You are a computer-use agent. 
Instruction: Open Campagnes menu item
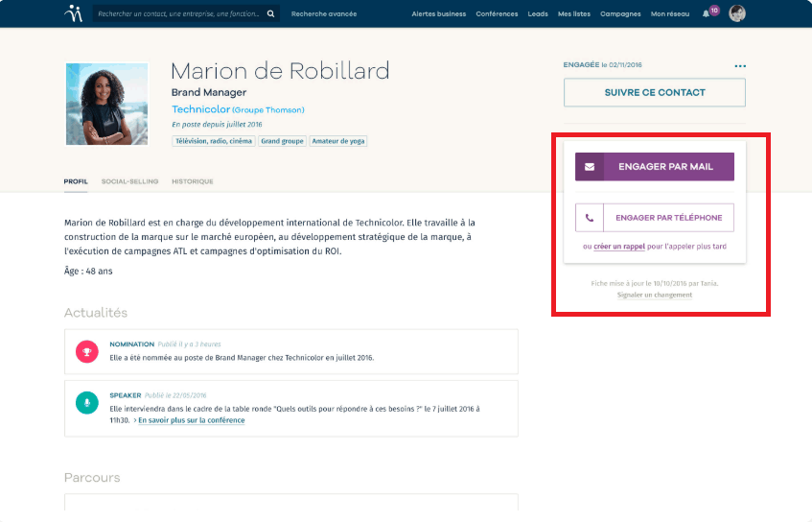click(620, 14)
